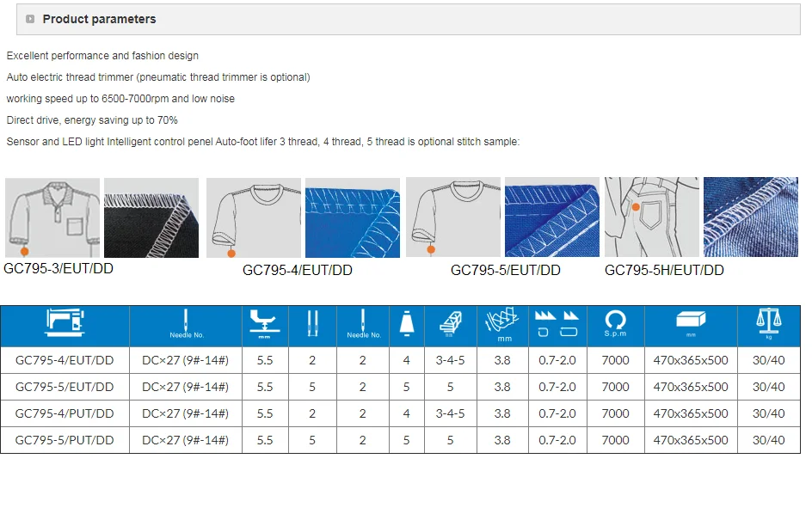Click 0.7-2.0 in the GC795-5/PUT/DD row

click(x=557, y=440)
